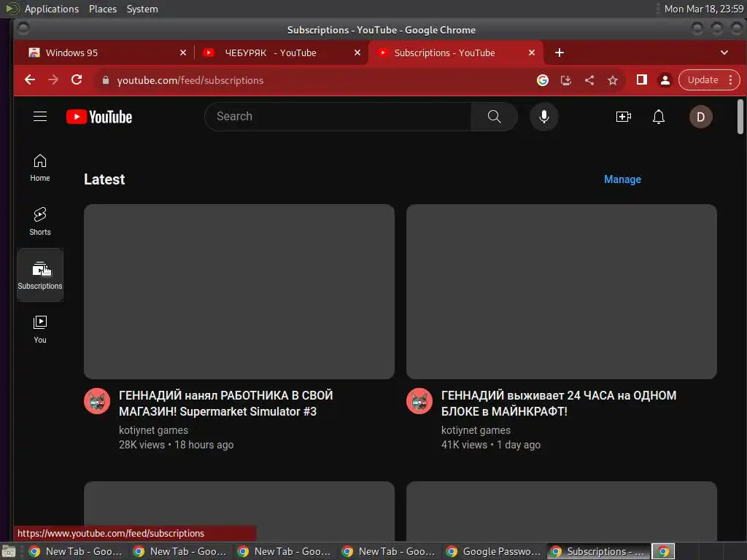Click the search magnifier button
Viewport: 747px width, 560px height.
point(494,117)
